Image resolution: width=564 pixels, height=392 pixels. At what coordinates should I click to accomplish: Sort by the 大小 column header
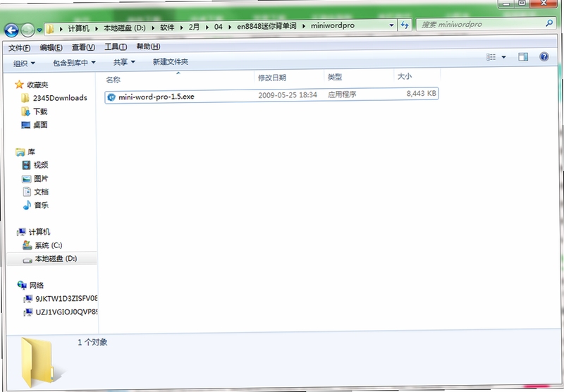(404, 76)
